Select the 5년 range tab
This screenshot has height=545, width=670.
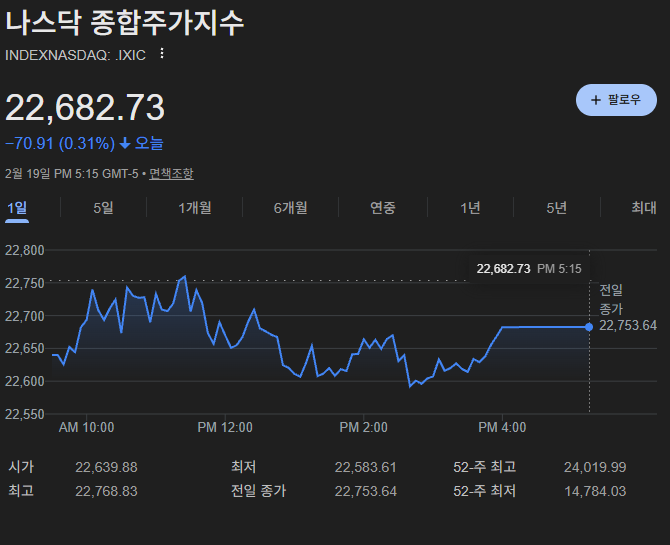[x=557, y=208]
